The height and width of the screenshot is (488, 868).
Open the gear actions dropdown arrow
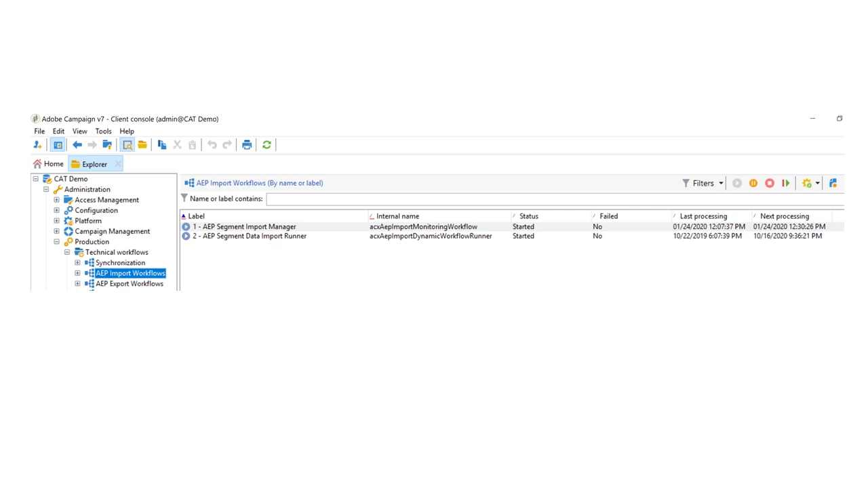[817, 184]
